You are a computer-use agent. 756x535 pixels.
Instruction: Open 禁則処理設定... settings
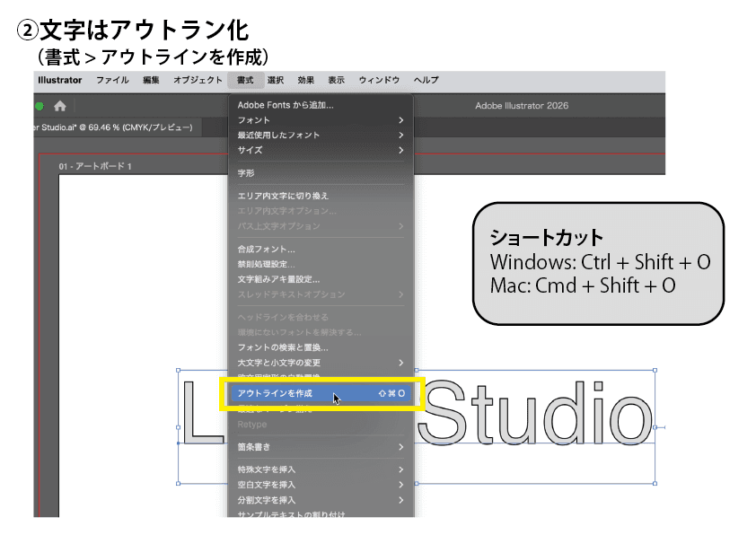pos(321,264)
